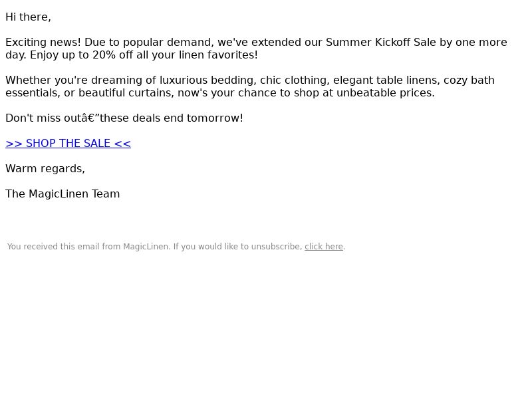Click the '>>' arrows before SHOP THE SALE
Viewport: 532px width, 399px height.
[14, 144]
